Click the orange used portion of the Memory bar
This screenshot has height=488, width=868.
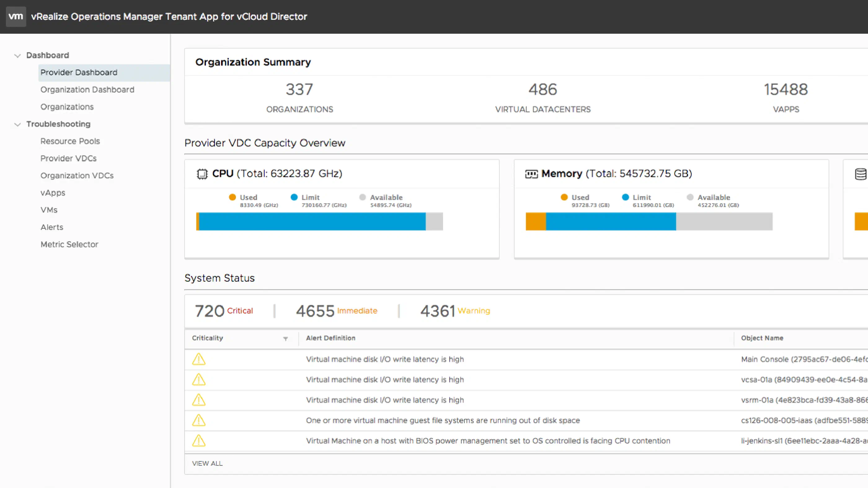point(535,222)
